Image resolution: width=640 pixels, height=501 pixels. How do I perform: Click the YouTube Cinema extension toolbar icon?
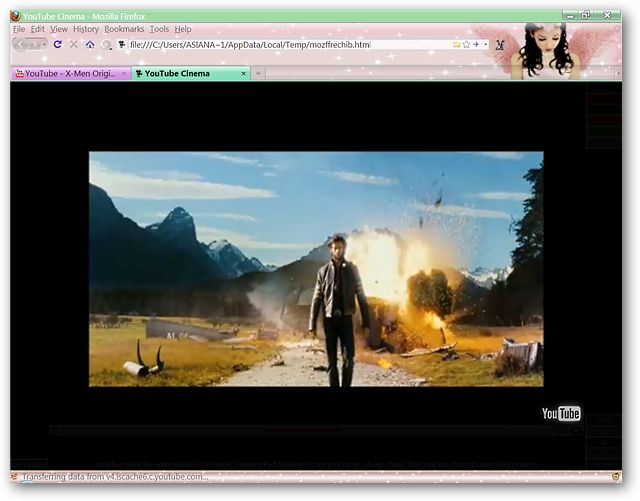pyautogui.click(x=500, y=45)
